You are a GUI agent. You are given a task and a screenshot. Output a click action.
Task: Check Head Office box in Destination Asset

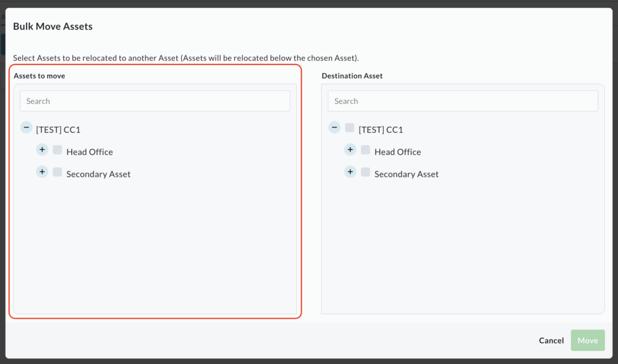(x=365, y=150)
